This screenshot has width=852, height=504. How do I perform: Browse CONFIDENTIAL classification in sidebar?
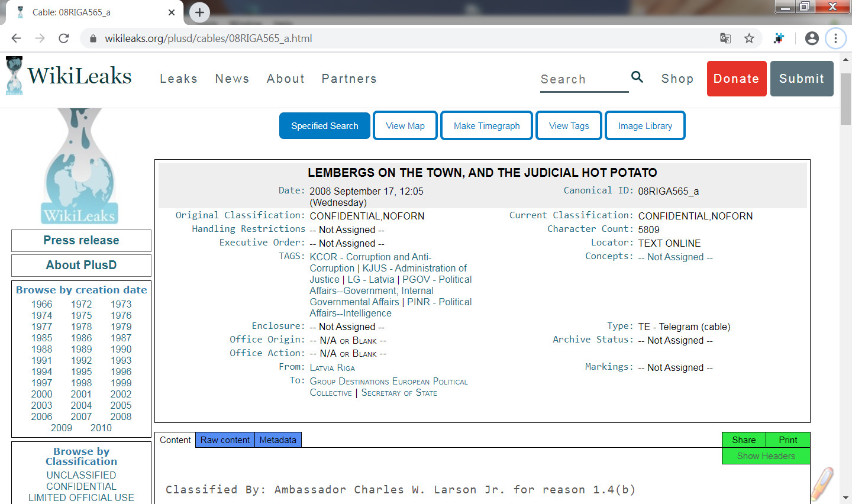click(x=81, y=486)
